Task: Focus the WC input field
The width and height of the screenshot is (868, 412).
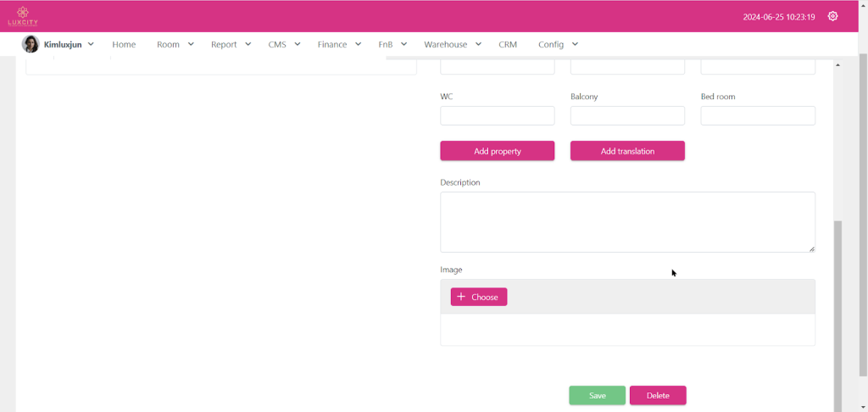Action: 497,115
